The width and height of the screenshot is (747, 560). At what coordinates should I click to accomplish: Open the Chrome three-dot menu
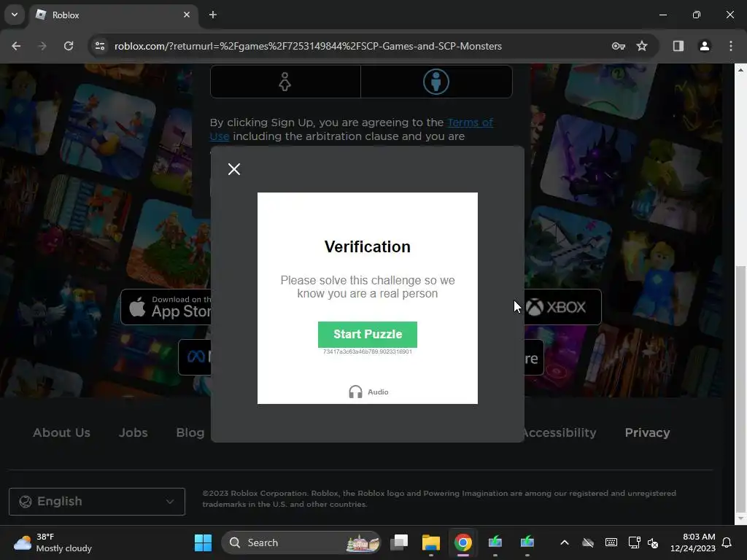coord(730,46)
